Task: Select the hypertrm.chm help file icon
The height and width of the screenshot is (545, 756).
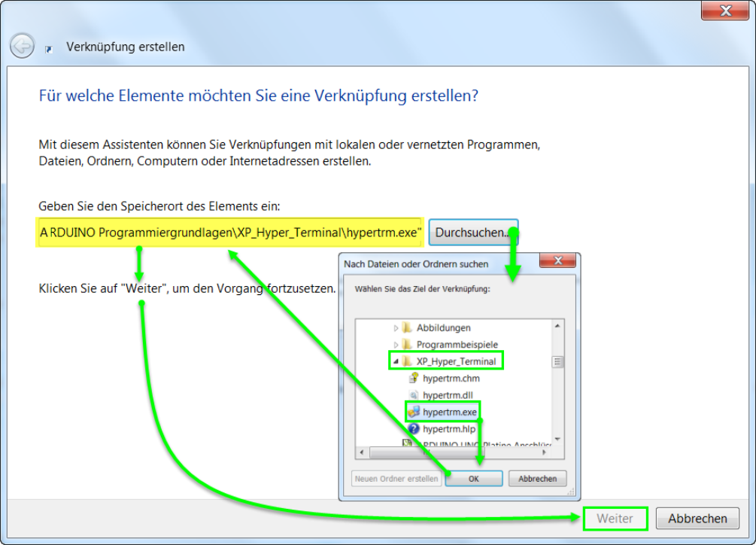Action: coord(414,379)
